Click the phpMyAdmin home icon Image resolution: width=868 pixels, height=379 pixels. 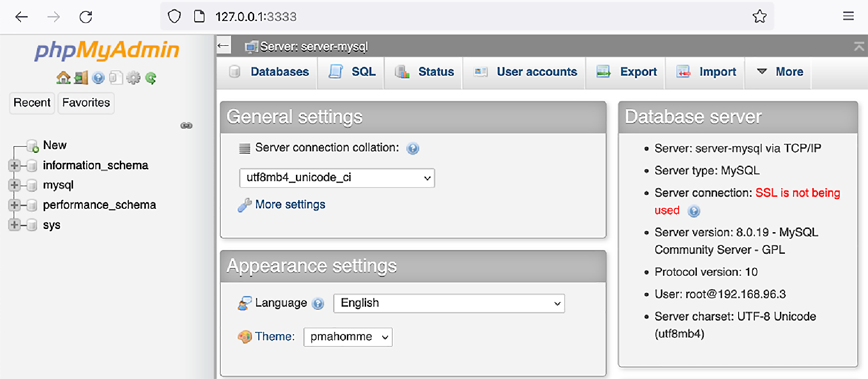pos(63,78)
